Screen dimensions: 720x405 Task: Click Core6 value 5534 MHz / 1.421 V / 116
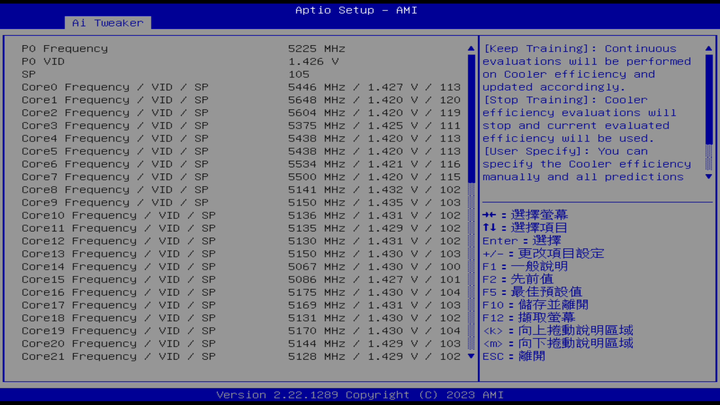(374, 164)
